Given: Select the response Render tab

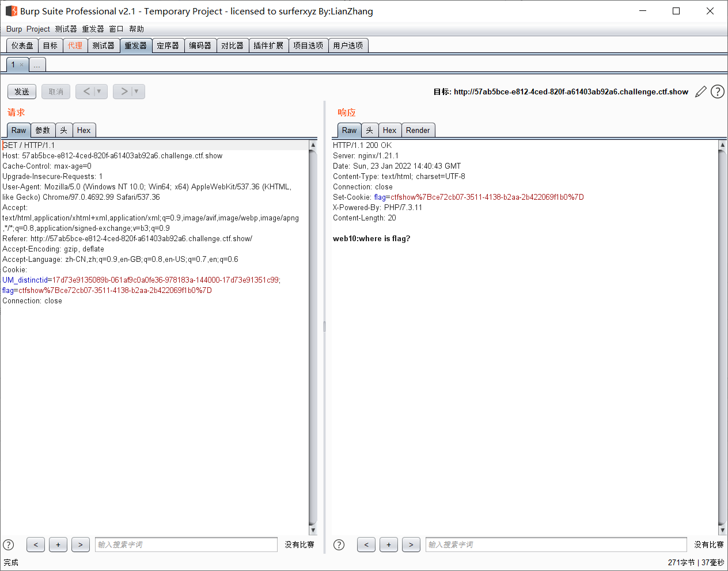Looking at the screenshot, I should [418, 130].
